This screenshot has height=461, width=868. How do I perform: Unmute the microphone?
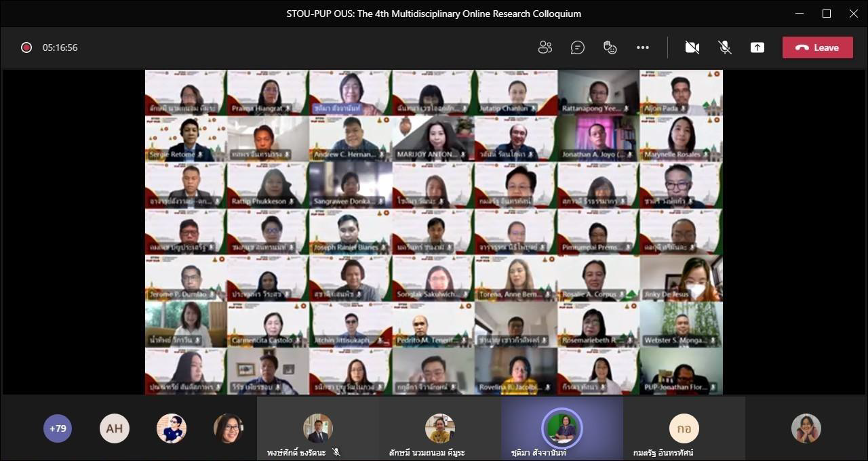click(725, 47)
